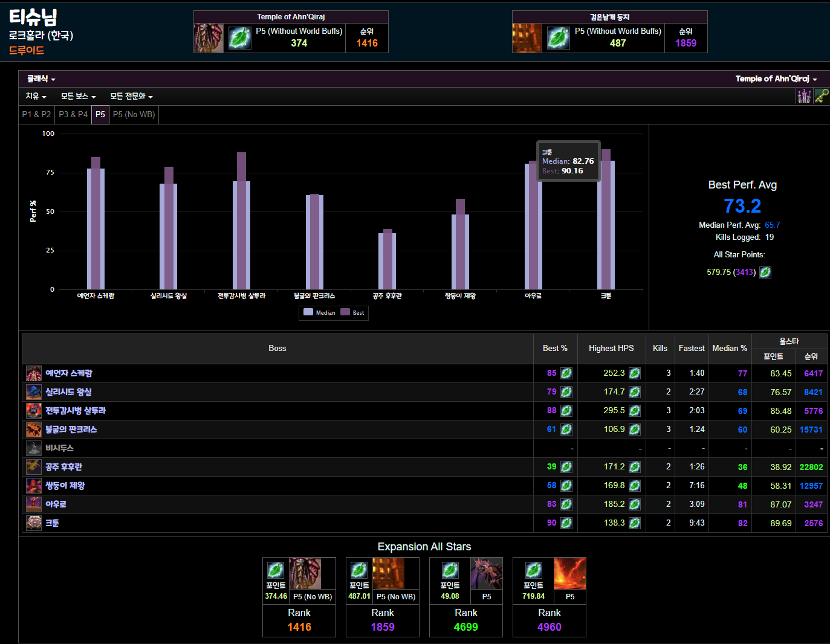Click the 순위 value 22802
The image size is (830, 644).
[x=811, y=467]
